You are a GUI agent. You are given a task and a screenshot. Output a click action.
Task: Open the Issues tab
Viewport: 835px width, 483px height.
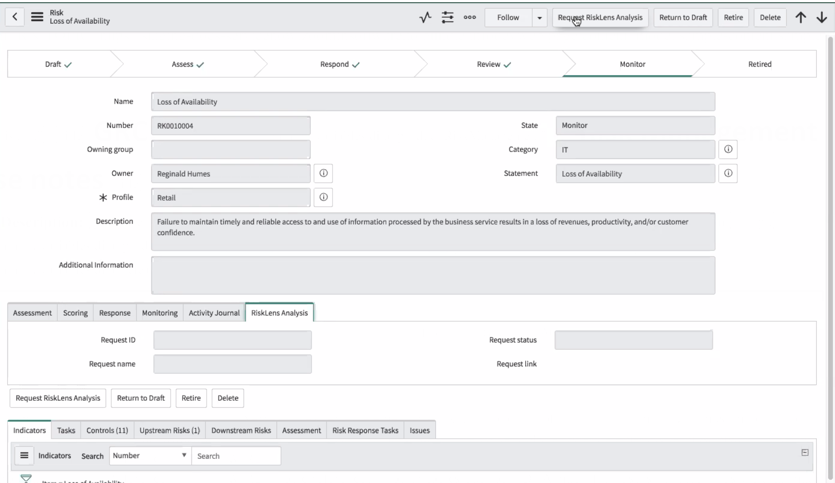(420, 430)
